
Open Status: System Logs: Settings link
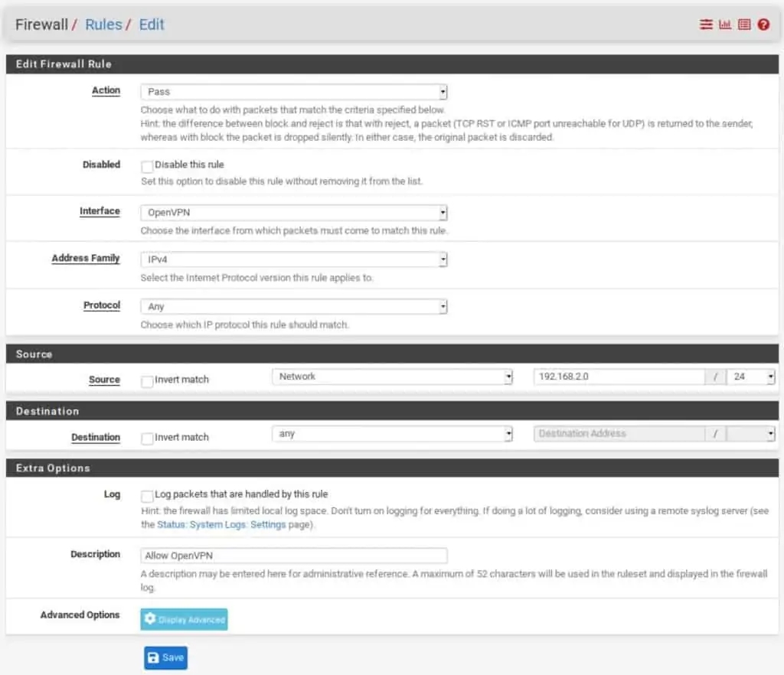[x=221, y=525]
